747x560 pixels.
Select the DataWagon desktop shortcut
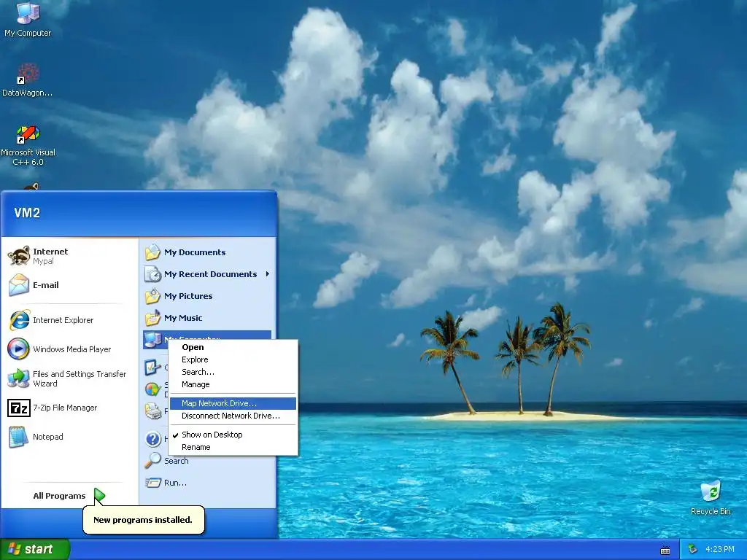[28, 80]
